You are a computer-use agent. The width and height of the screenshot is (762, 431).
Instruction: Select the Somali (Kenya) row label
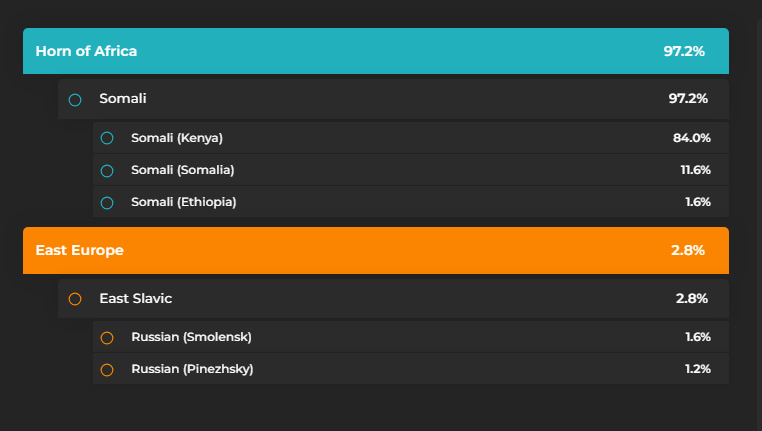pyautogui.click(x=177, y=138)
